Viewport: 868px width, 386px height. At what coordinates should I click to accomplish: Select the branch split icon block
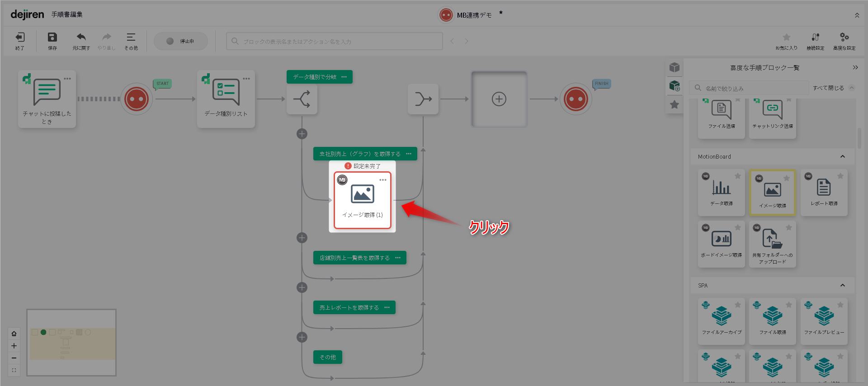(x=302, y=99)
